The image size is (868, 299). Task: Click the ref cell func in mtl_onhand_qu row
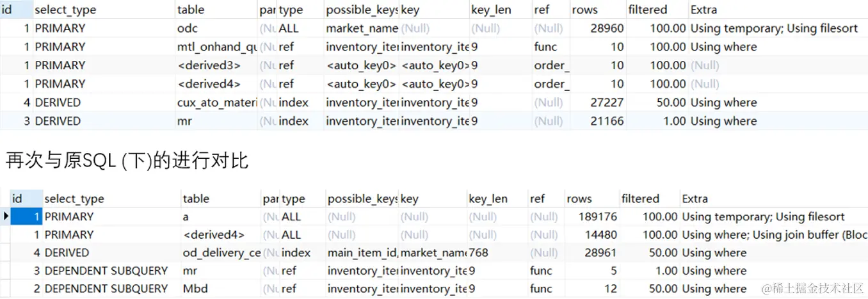point(546,47)
